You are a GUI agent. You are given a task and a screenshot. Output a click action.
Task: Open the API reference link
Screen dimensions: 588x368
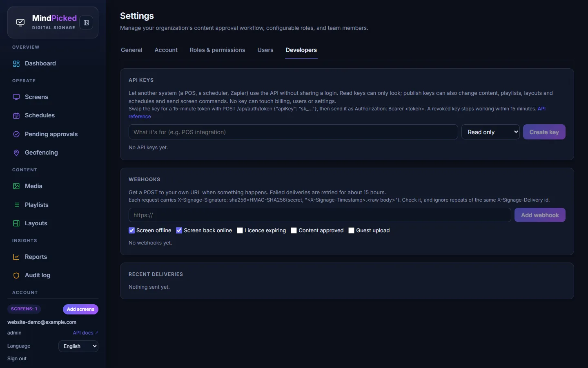tap(541, 109)
